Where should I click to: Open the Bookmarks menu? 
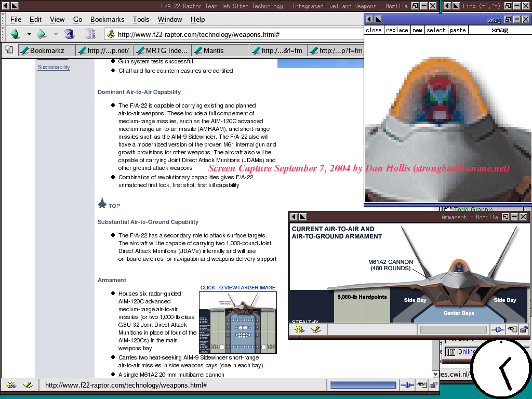(x=107, y=19)
